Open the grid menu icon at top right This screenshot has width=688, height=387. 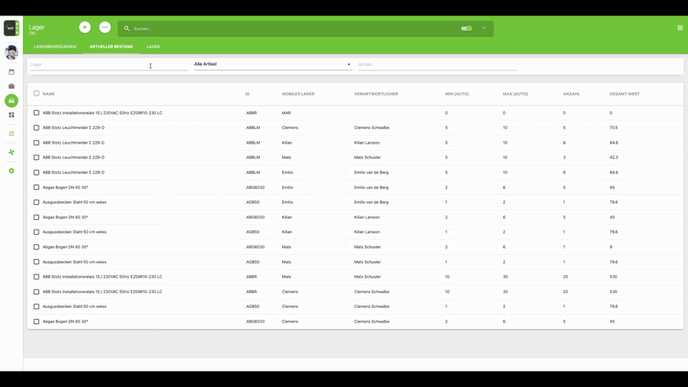tap(680, 28)
